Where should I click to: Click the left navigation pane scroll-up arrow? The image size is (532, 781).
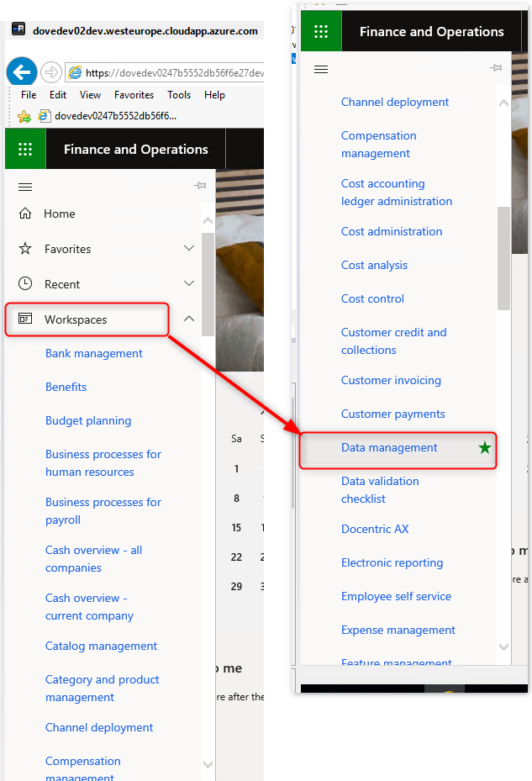point(208,220)
